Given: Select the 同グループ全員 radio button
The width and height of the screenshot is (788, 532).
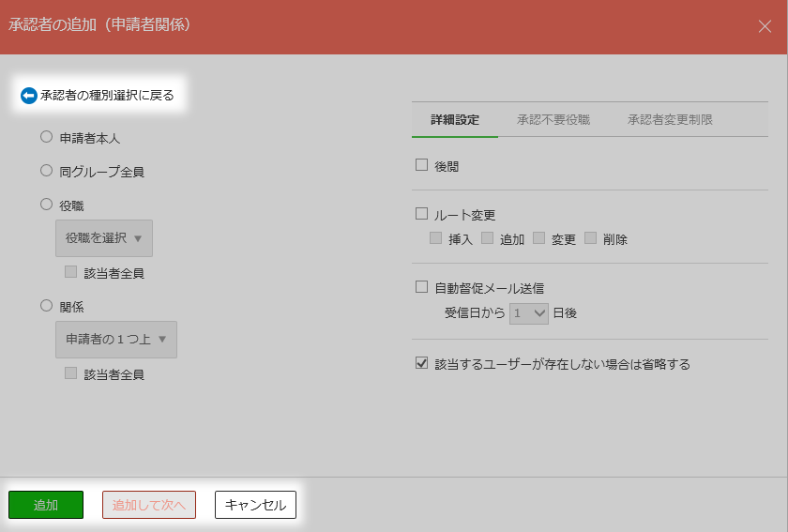Looking at the screenshot, I should pyautogui.click(x=46, y=171).
